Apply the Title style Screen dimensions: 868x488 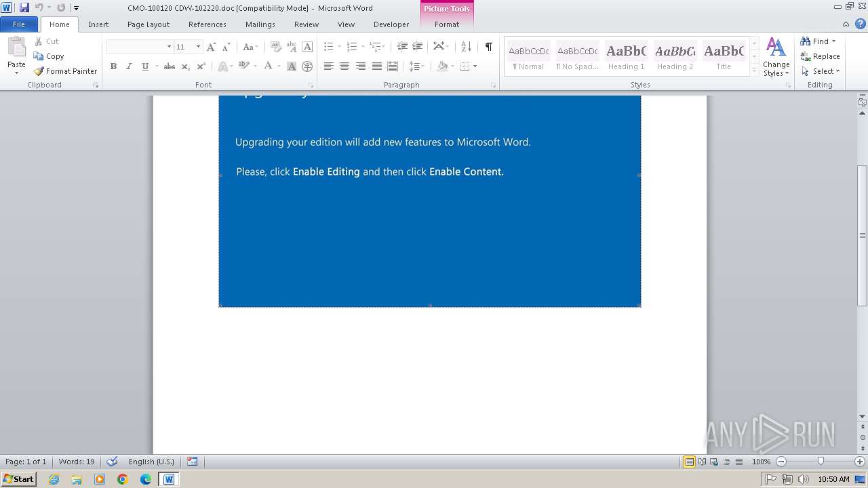tap(724, 57)
